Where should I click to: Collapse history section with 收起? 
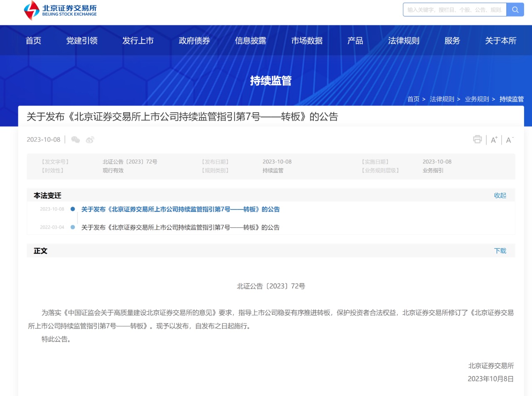[x=500, y=195]
